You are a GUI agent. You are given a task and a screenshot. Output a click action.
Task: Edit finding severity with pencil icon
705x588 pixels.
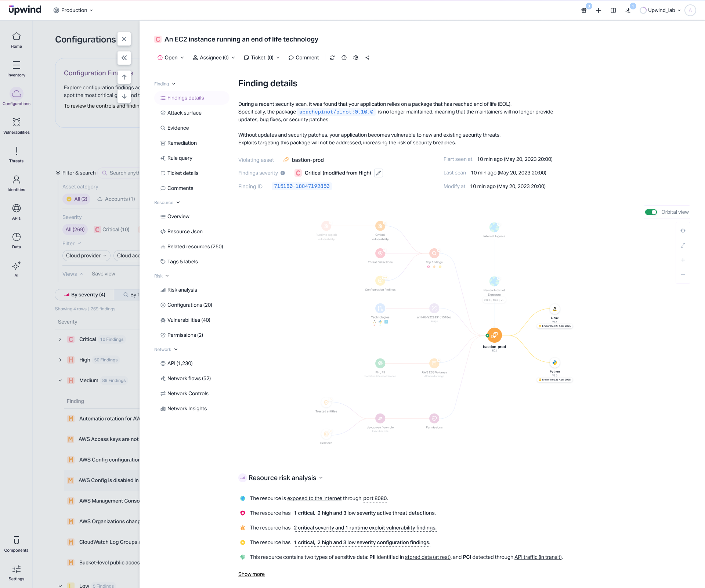pyautogui.click(x=379, y=173)
